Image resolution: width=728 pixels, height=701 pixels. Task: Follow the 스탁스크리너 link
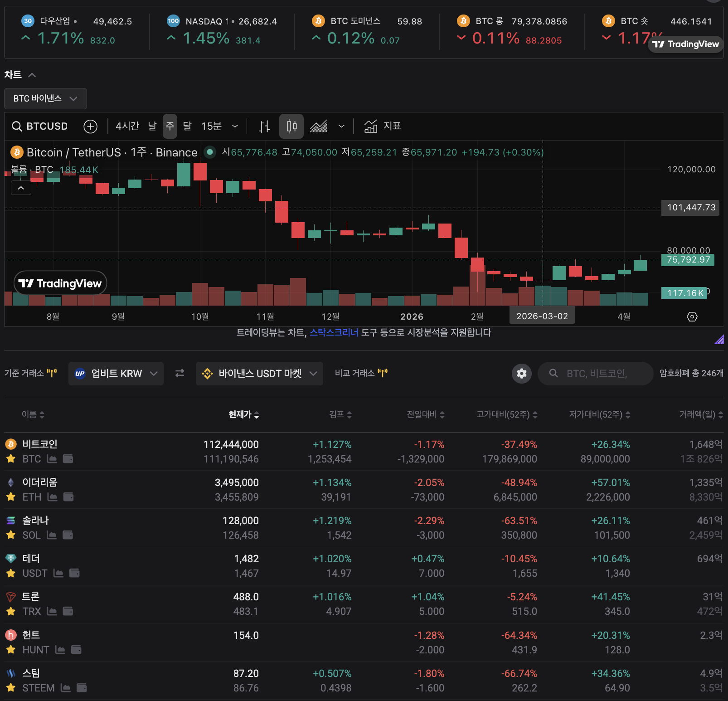(x=334, y=333)
